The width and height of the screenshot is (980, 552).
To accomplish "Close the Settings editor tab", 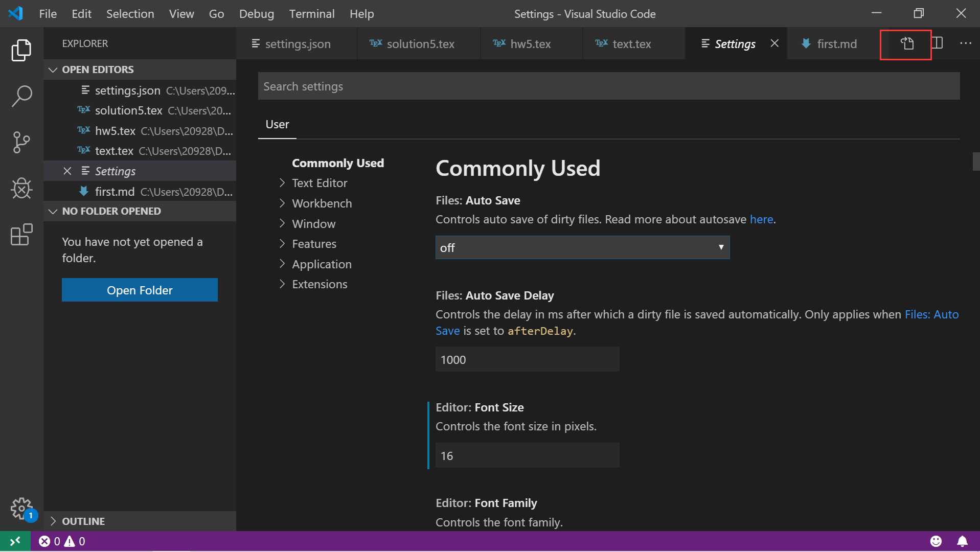I will click(774, 43).
